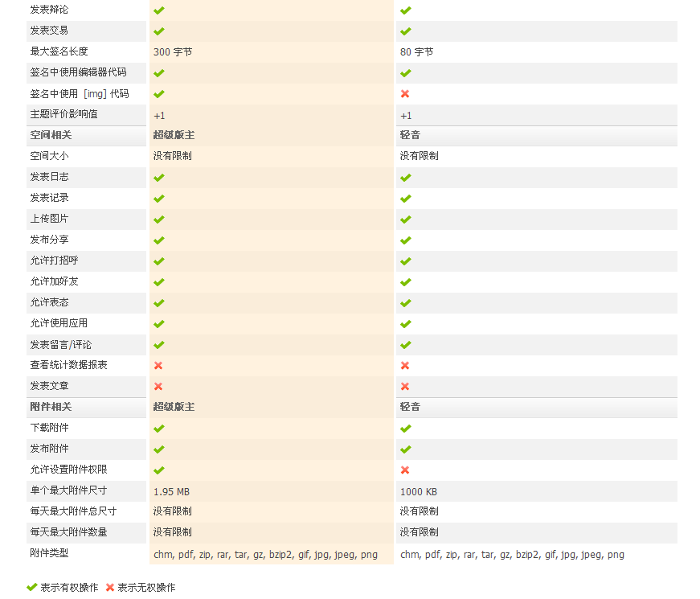
Task: Click green check for 下载附件 in 轻音 column
Action: coord(405,429)
